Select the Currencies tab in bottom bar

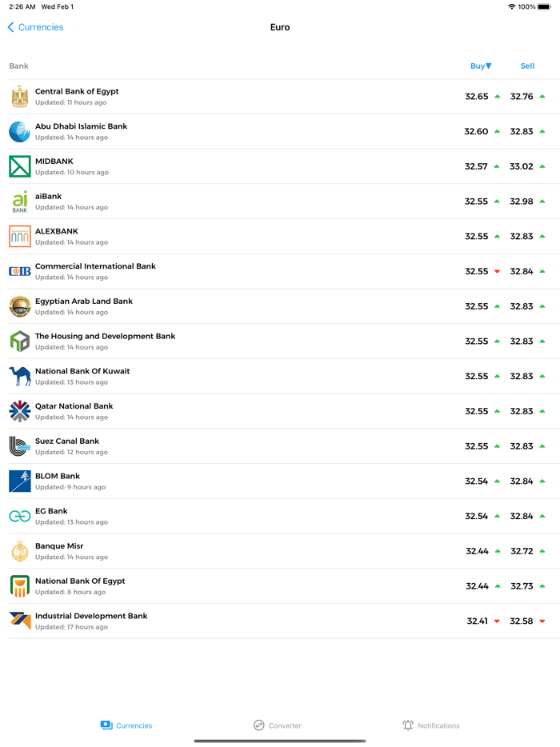[126, 725]
